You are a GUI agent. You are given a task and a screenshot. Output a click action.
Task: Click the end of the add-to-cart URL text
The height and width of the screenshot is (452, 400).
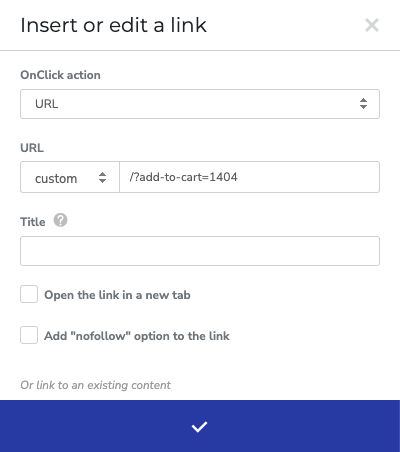[x=238, y=177]
